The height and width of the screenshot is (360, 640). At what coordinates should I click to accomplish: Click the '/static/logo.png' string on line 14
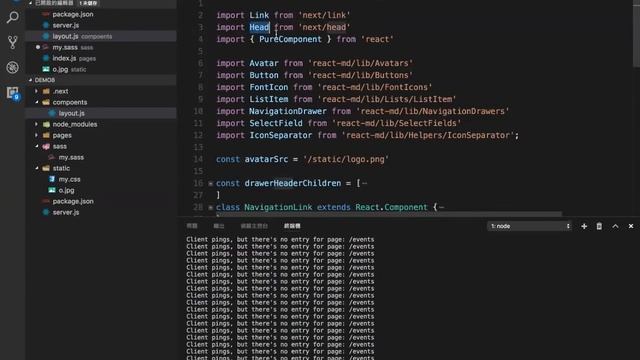pyautogui.click(x=346, y=159)
